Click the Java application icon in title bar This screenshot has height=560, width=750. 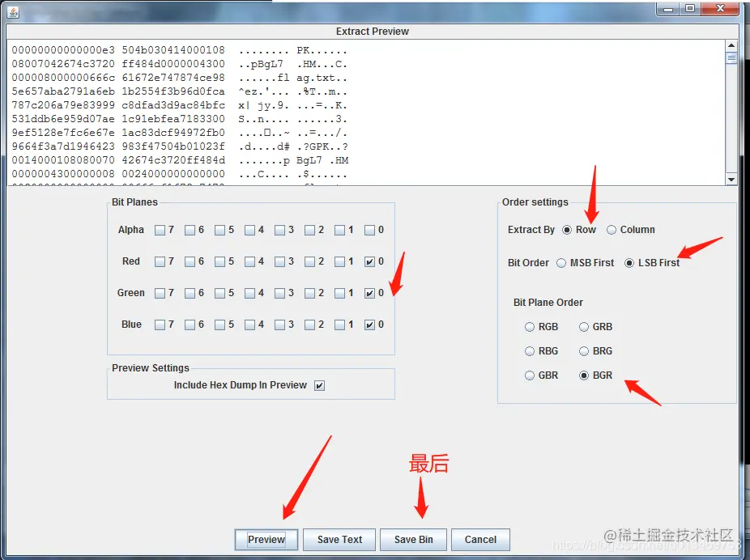point(13,11)
